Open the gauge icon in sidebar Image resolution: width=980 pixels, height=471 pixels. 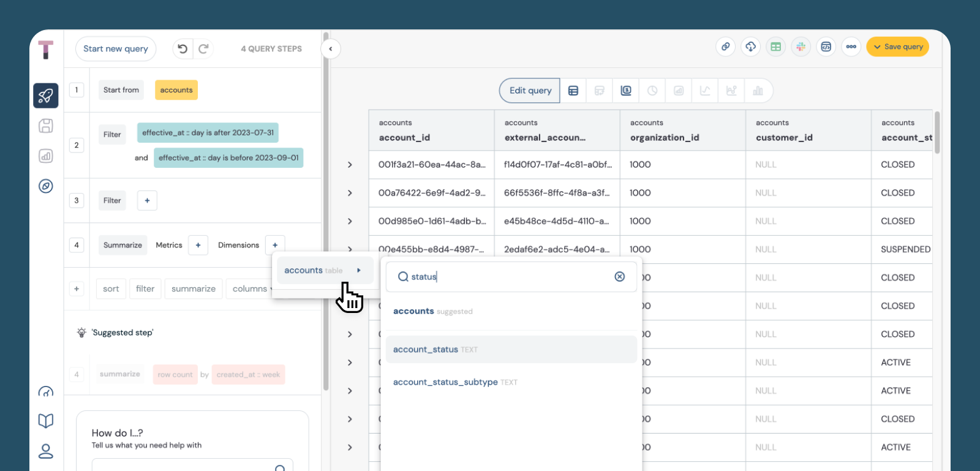(x=46, y=391)
